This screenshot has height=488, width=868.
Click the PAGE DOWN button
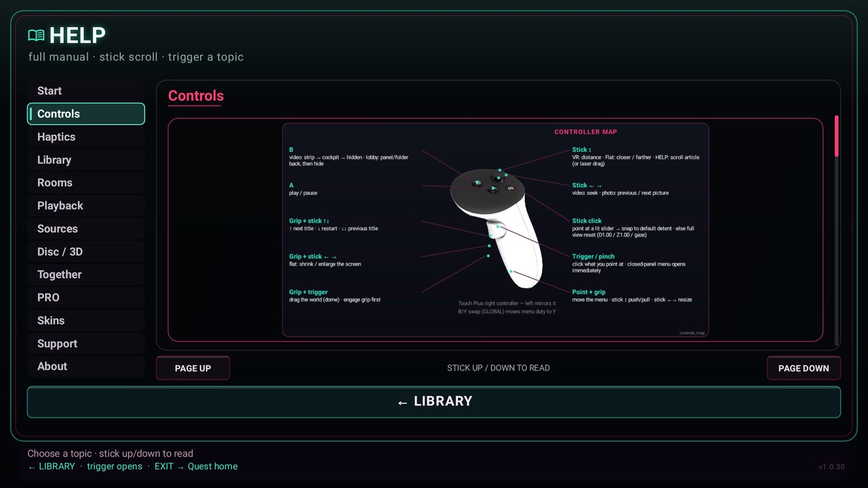click(x=804, y=368)
